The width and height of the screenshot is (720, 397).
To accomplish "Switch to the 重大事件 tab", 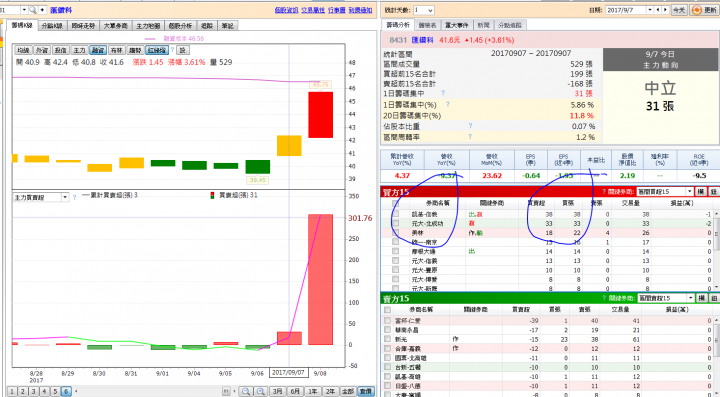I will coord(457,25).
